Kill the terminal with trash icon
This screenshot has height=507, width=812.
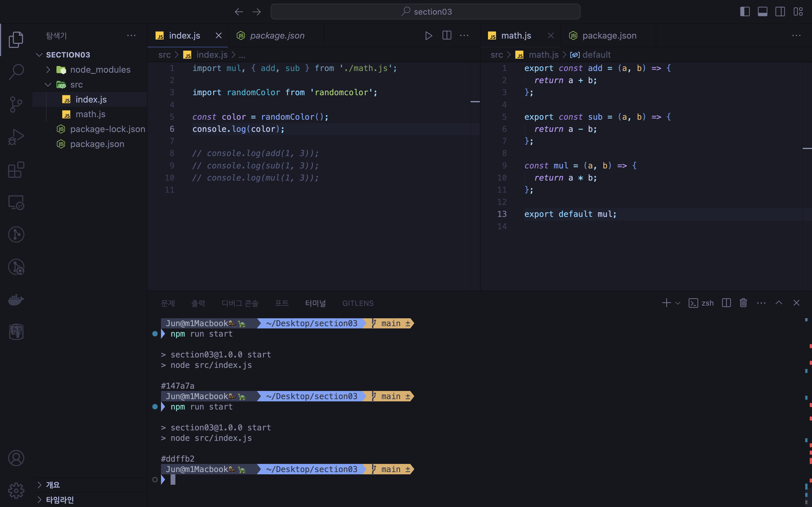743,303
